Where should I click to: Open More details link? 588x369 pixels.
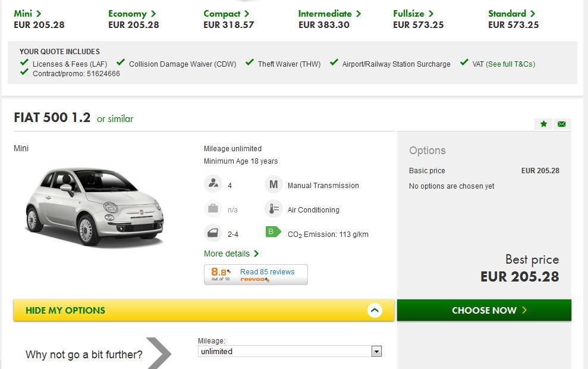tap(231, 254)
